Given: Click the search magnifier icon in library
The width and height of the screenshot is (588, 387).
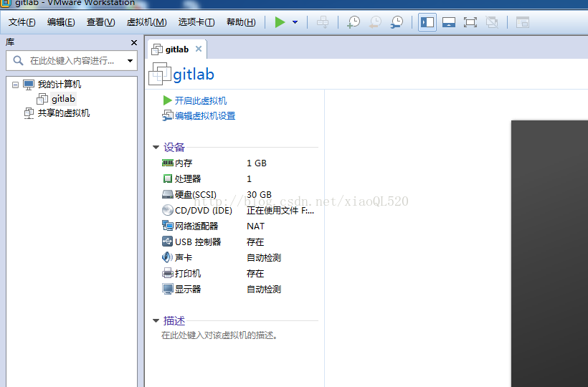Looking at the screenshot, I should tap(18, 60).
